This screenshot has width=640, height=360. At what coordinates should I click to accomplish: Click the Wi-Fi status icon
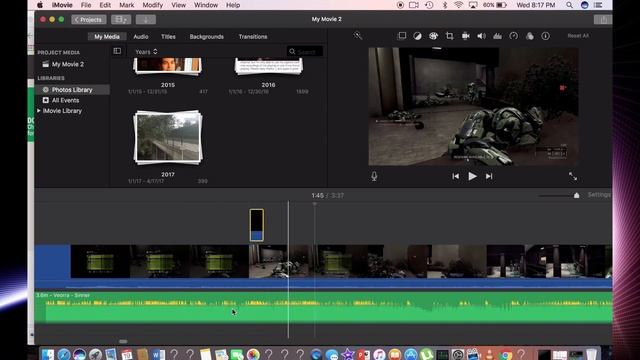click(458, 5)
